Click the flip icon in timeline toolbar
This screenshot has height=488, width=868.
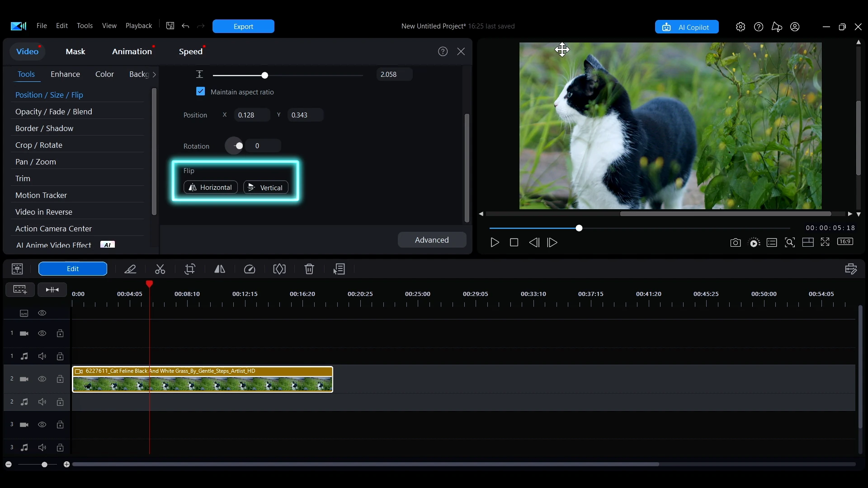(220, 269)
